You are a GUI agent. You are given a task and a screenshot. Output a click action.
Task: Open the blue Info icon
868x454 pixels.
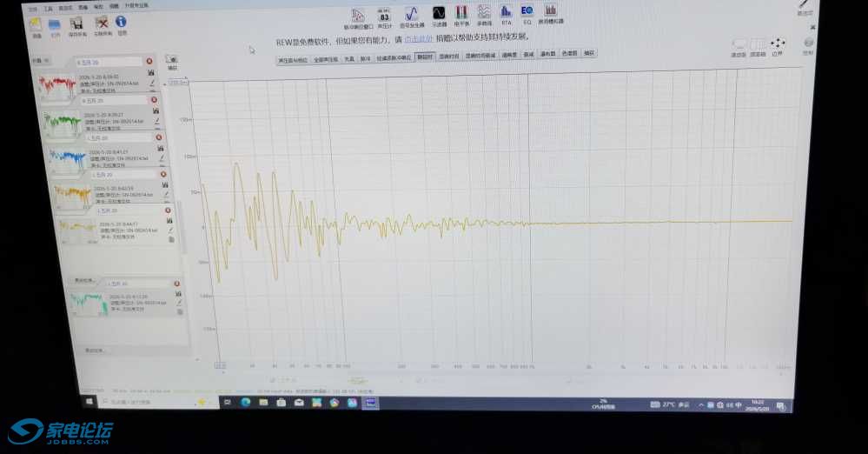click(x=122, y=24)
